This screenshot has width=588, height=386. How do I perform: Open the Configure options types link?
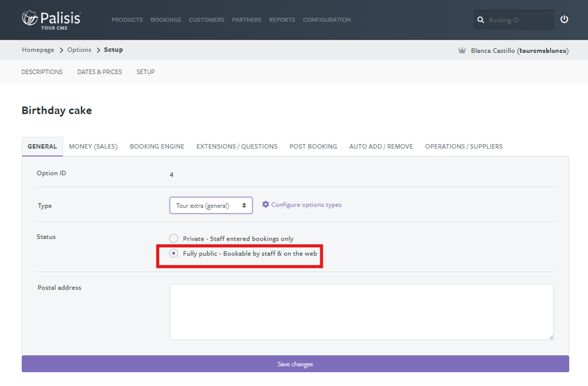point(307,204)
